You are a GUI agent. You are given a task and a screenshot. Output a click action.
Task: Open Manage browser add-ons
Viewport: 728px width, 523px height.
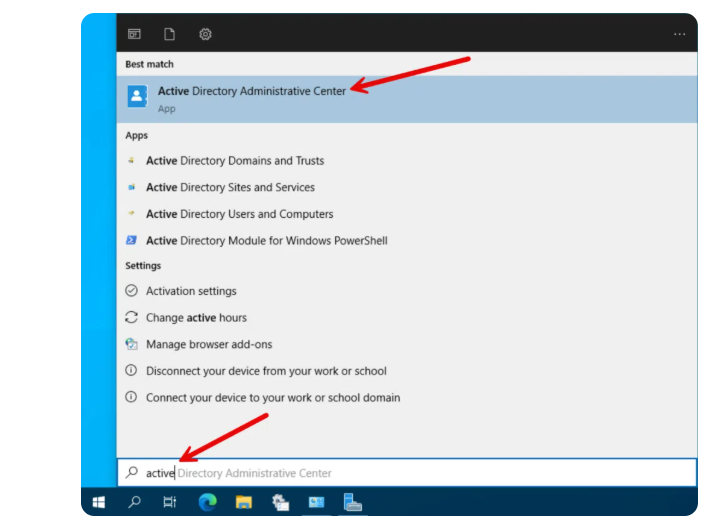click(209, 345)
